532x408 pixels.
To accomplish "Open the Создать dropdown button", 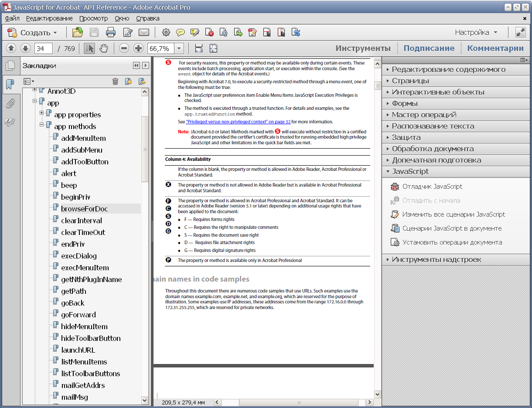I will pyautogui.click(x=33, y=33).
